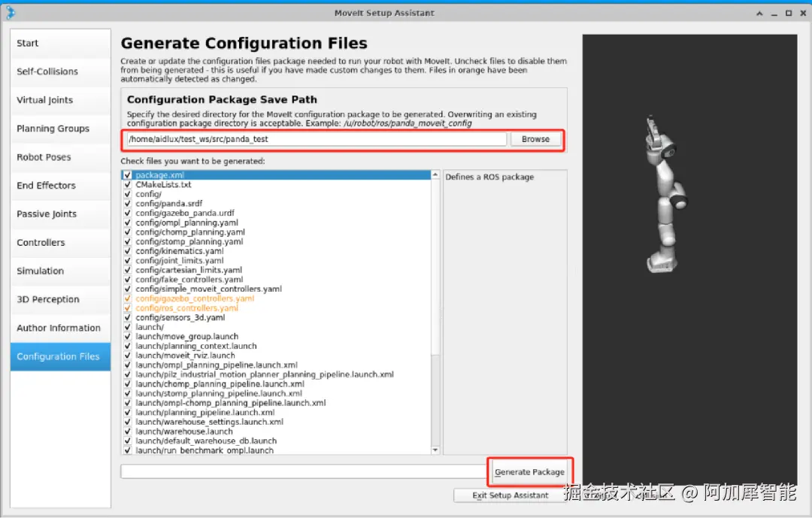
Task: Uncheck config/kinematics.yaml checkbox
Action: coord(127,250)
